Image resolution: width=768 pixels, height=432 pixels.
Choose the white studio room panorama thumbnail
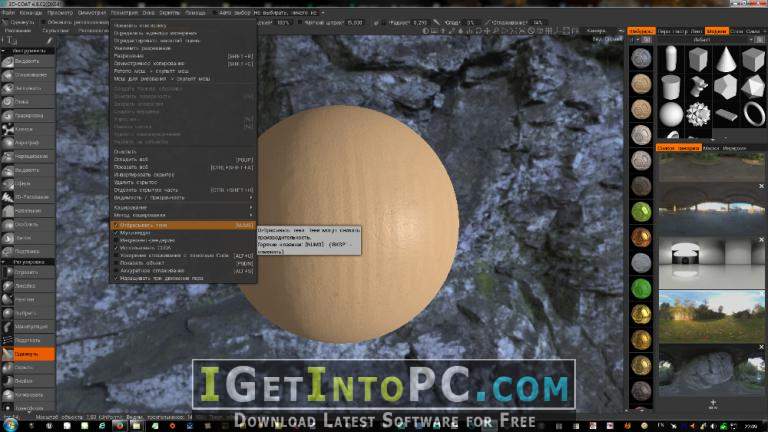click(711, 263)
